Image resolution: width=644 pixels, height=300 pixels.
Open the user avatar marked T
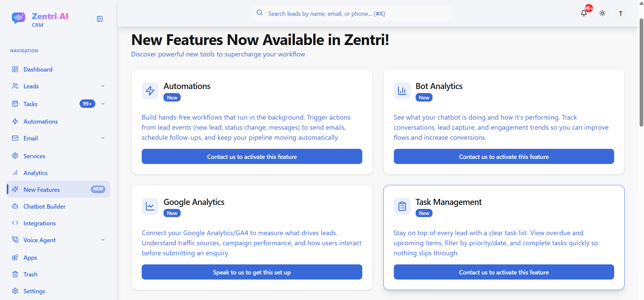pyautogui.click(x=620, y=13)
